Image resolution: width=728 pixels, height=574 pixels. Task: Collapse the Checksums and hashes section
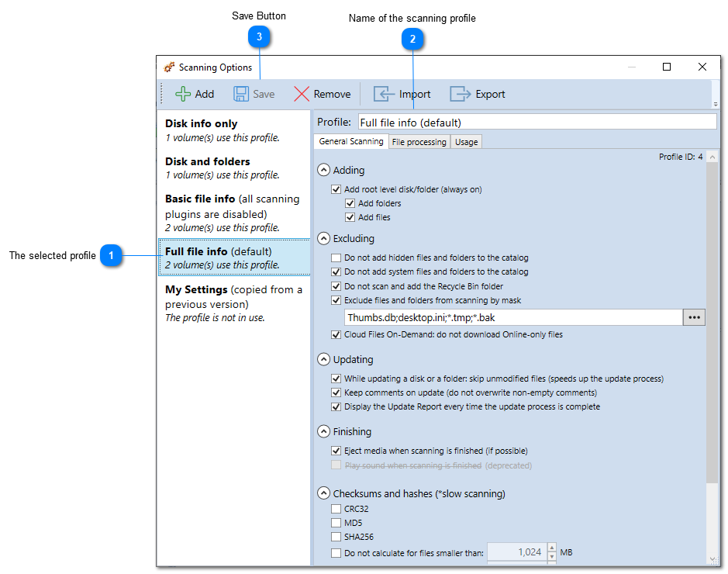click(324, 493)
